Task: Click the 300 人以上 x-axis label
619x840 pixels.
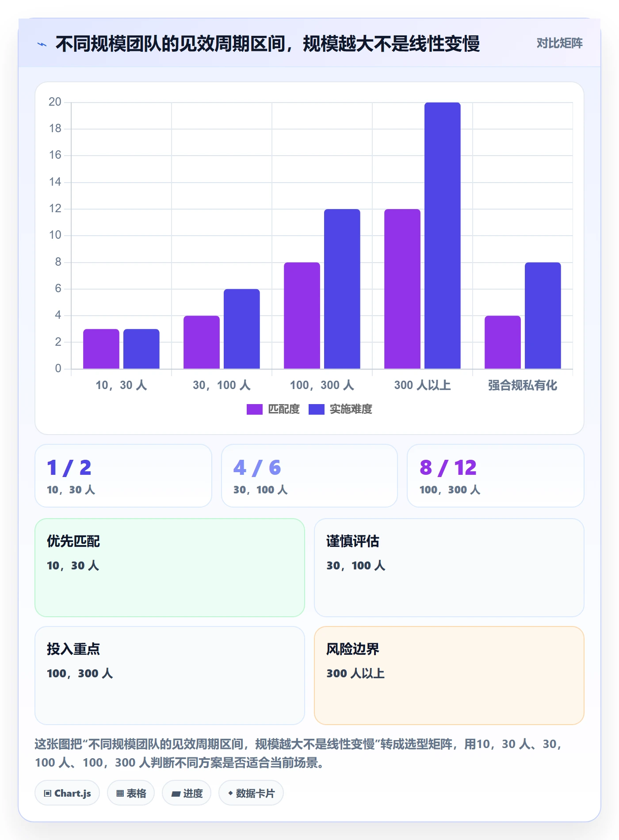Action: click(x=422, y=386)
